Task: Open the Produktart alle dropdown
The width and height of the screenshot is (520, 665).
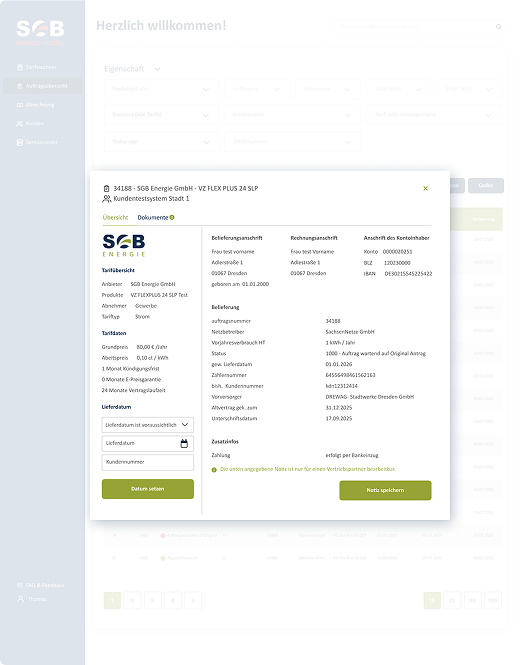Action: [161, 89]
